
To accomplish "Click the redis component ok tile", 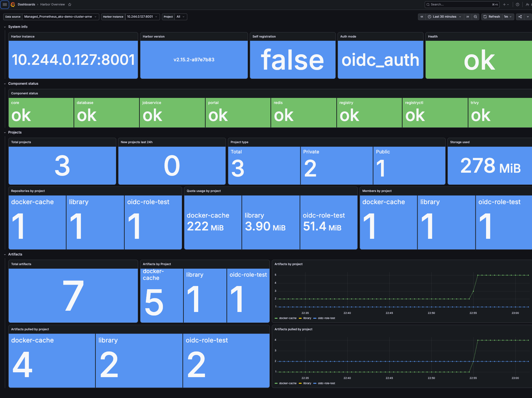I will [304, 113].
